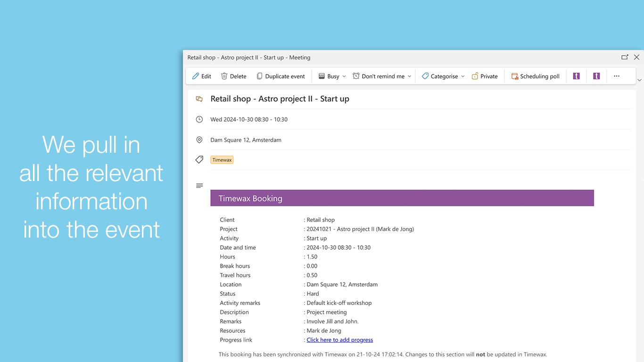Click the Break hours value 0.00
The height and width of the screenshot is (362, 644).
point(312,266)
